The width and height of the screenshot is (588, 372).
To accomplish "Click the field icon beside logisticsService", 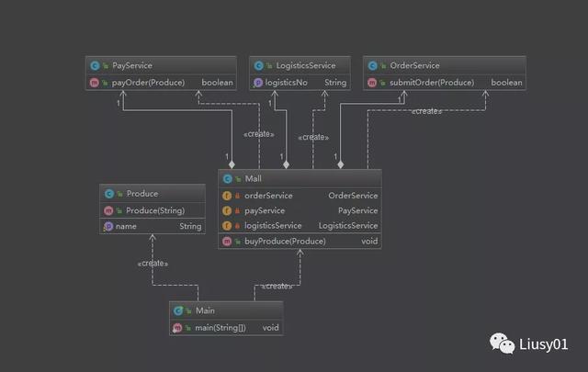I will coord(226,226).
